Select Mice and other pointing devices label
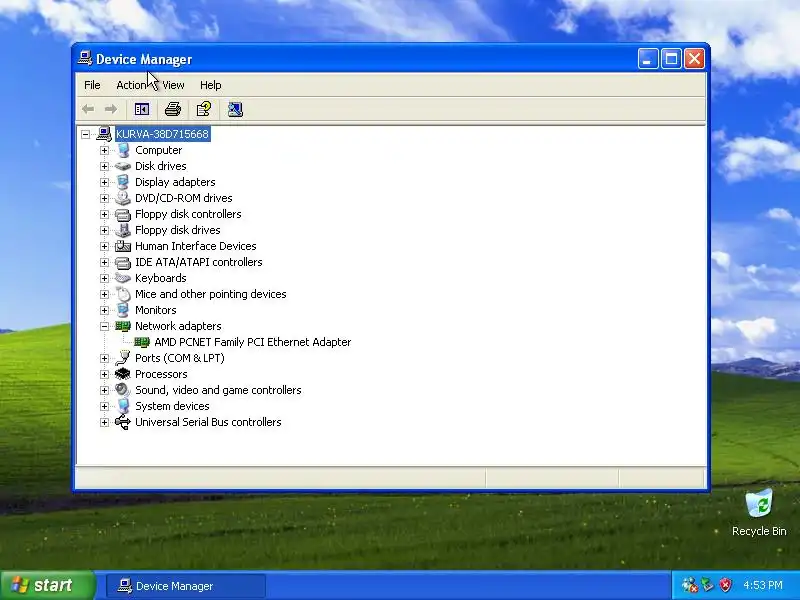 (210, 294)
